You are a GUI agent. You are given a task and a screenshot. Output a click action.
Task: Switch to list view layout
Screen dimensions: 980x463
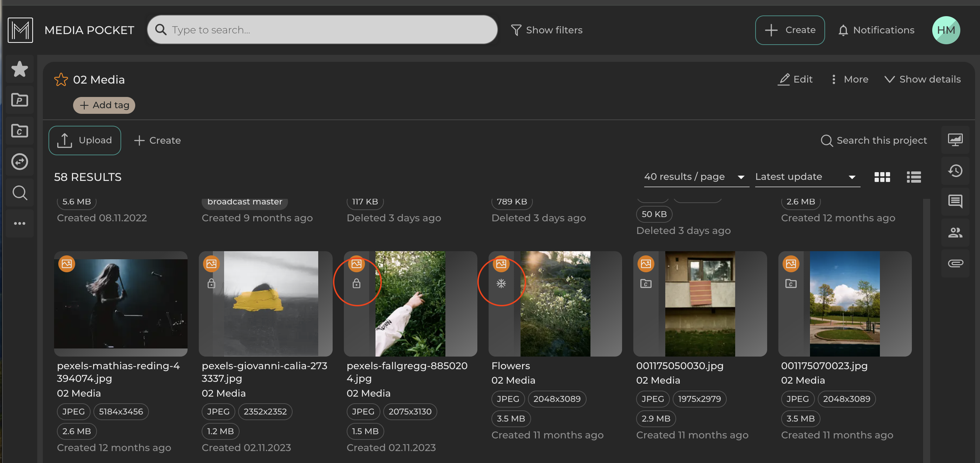(913, 177)
